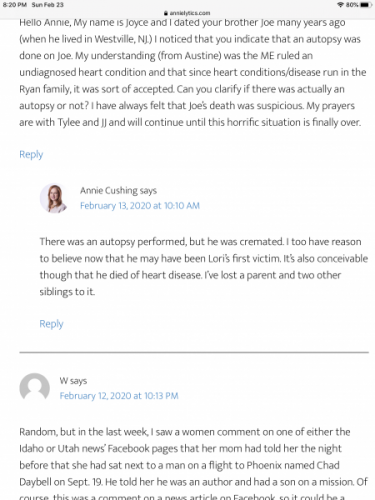The image size is (375, 500).
Task: Open Annie Cushing's profile photo
Action: (54, 198)
